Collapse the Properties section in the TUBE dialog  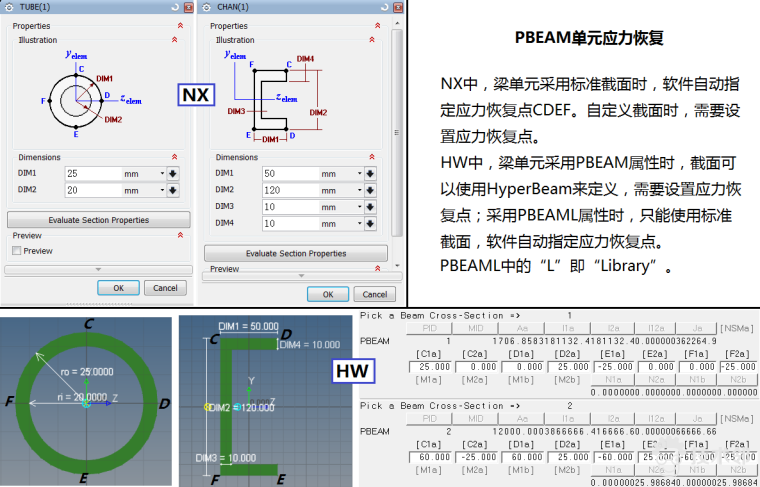pyautogui.click(x=180, y=26)
